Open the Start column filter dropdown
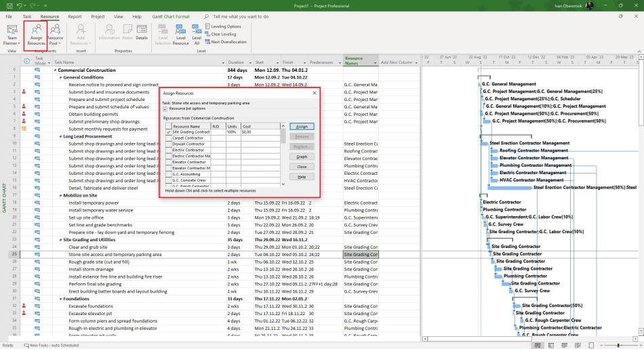644x349 pixels. pos(278,63)
